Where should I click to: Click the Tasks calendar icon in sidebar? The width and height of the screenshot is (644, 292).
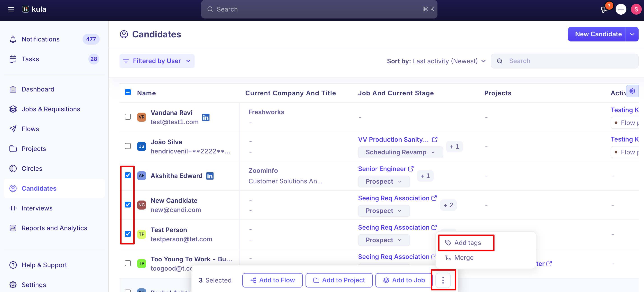(x=13, y=59)
